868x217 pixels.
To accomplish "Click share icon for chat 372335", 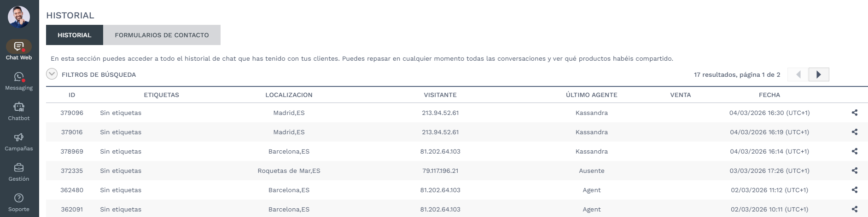I will tap(855, 171).
